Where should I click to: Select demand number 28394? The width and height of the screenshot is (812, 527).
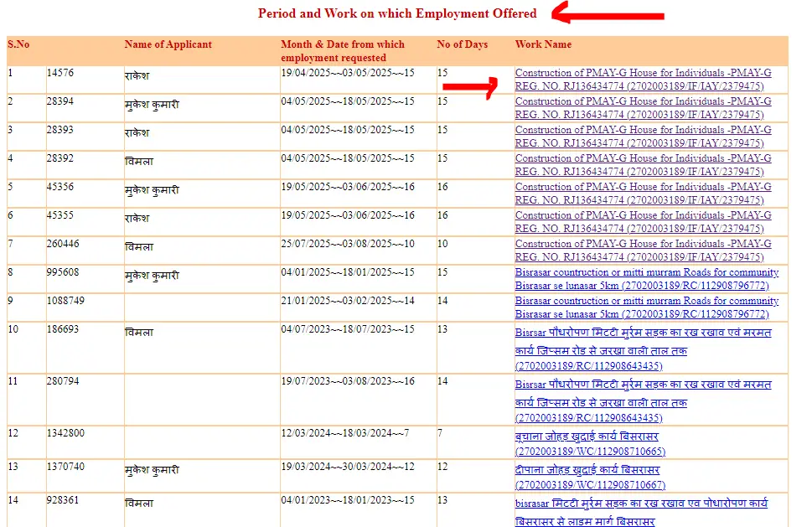[60, 101]
